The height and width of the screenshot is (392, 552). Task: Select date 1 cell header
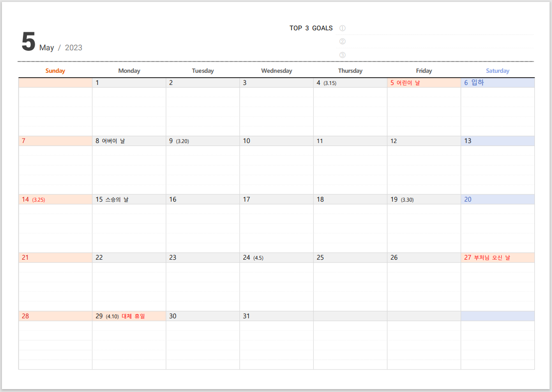click(129, 83)
